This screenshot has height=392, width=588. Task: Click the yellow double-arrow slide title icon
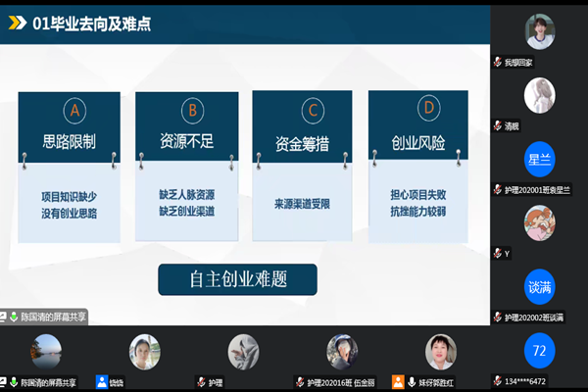(17, 24)
